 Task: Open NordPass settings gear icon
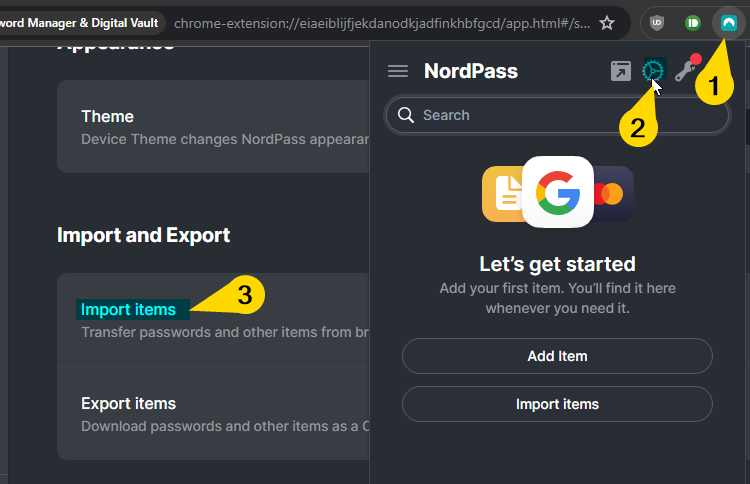(x=653, y=71)
